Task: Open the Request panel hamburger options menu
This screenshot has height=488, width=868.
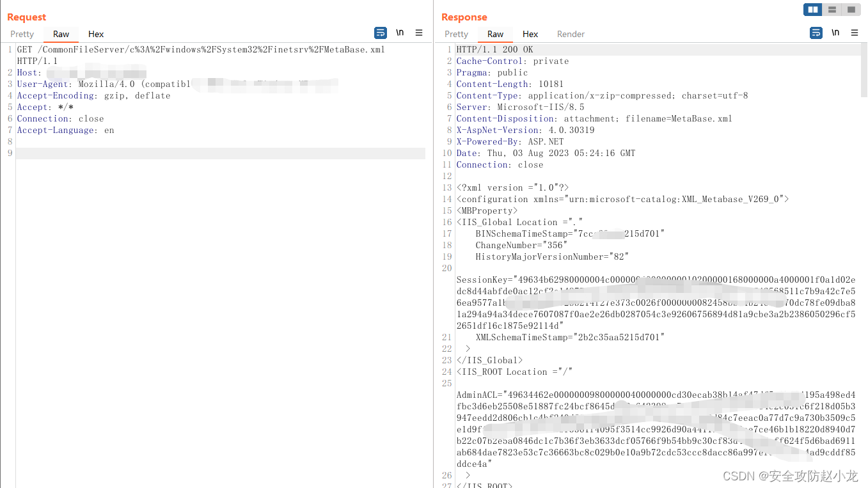Action: point(419,33)
